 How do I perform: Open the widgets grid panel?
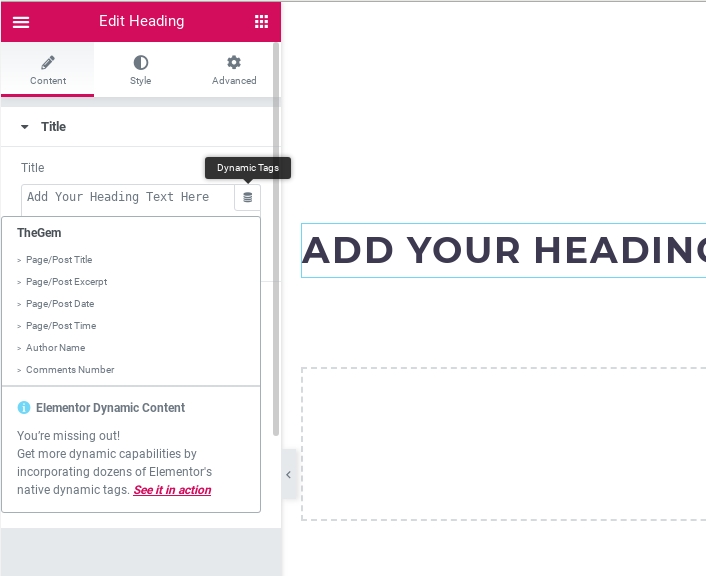[x=261, y=22]
